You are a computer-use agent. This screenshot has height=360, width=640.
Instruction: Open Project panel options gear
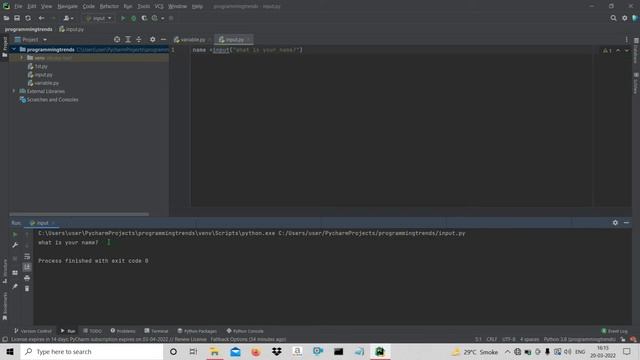point(153,40)
